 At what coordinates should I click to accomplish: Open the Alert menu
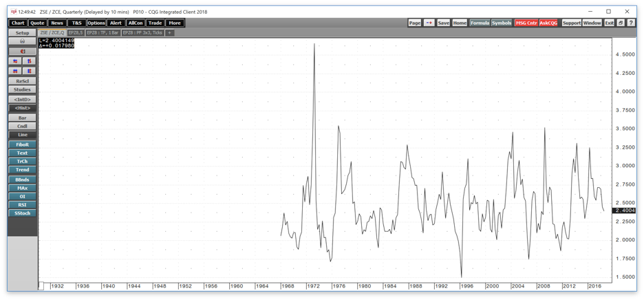(x=116, y=23)
